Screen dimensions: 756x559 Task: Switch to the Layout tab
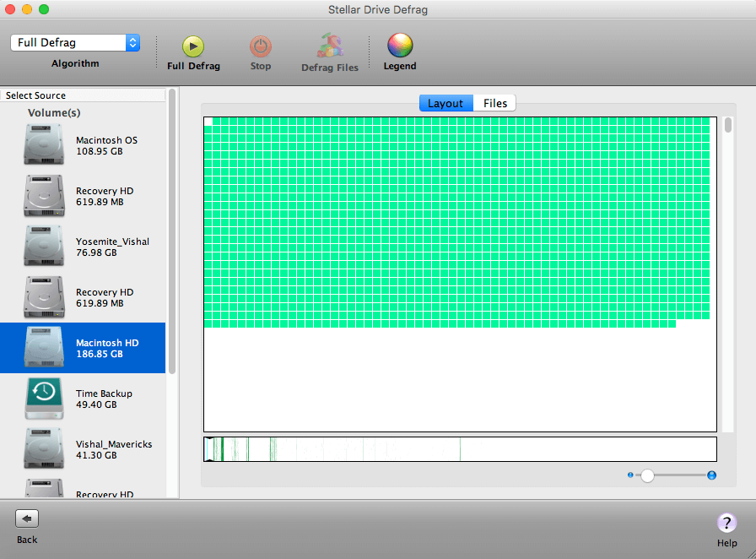click(x=446, y=103)
